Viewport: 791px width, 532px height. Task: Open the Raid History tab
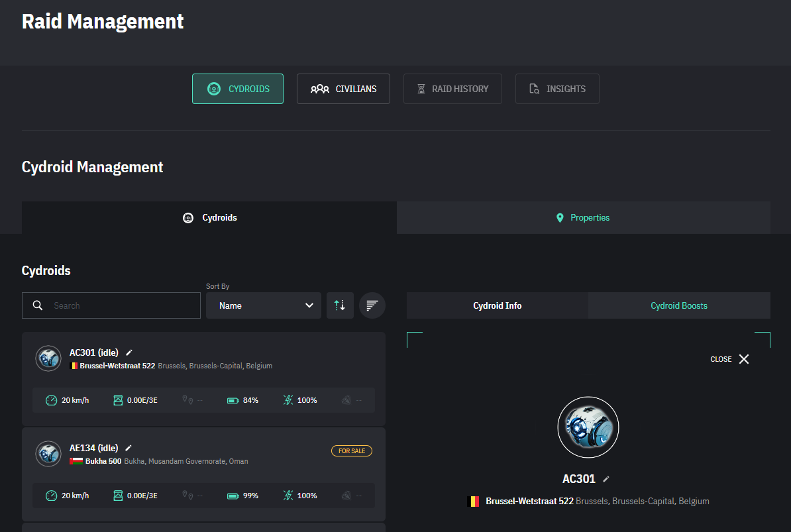(x=452, y=89)
